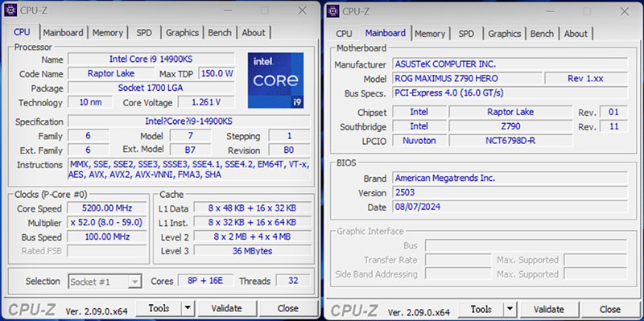Click Max TDP value 150.0 W
644x321 pixels.
coord(217,73)
